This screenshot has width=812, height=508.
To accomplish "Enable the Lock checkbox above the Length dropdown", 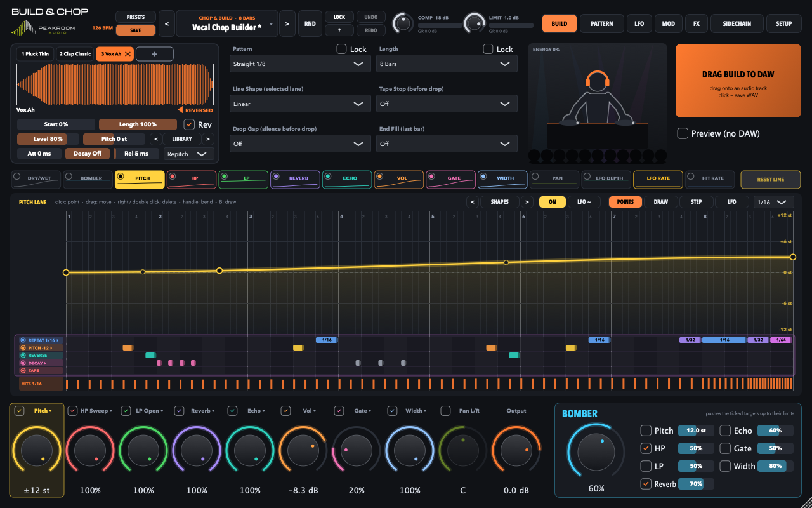I will point(488,49).
